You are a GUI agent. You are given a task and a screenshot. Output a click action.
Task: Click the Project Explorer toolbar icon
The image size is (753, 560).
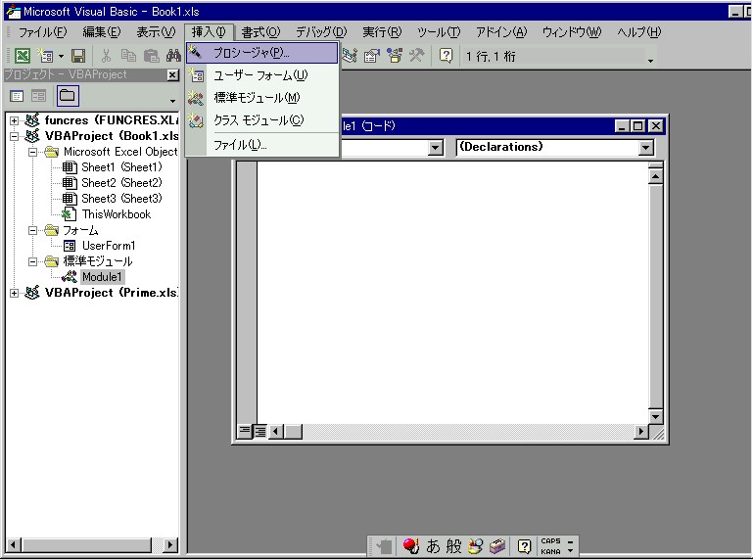351,56
